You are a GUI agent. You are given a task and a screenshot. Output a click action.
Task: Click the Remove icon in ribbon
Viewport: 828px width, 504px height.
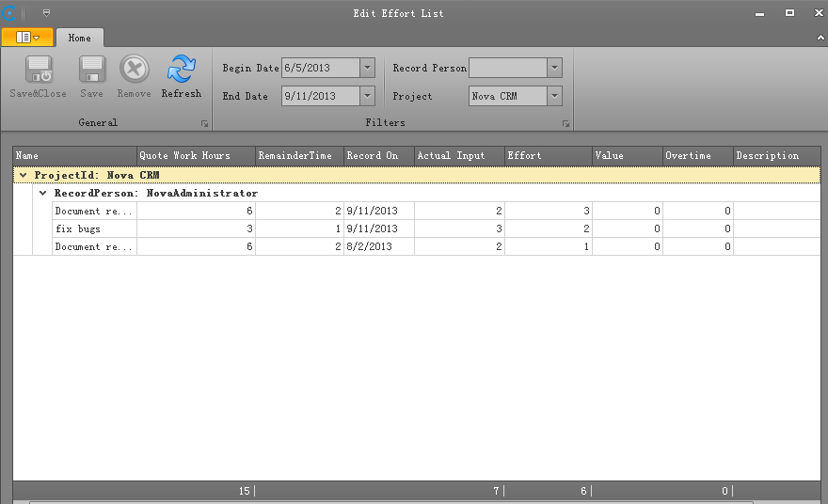pyautogui.click(x=134, y=71)
